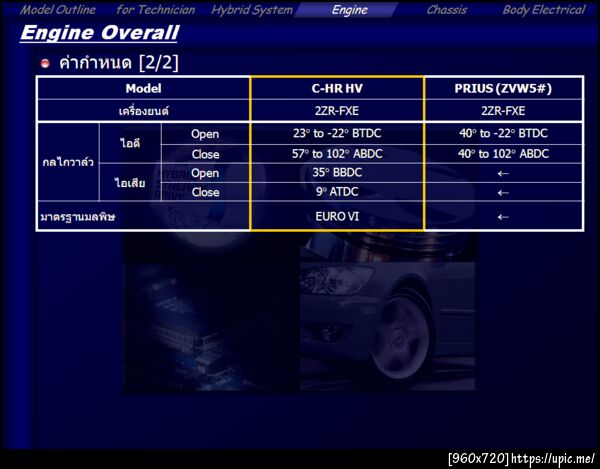Click the มาตรฐานมลพิษ row label

point(78,217)
